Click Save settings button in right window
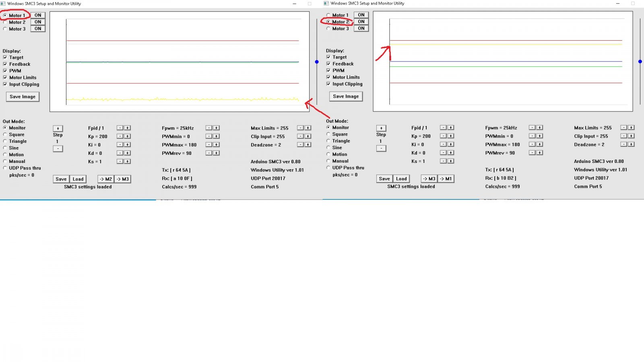Screen dimensions: 644x362 (384, 179)
